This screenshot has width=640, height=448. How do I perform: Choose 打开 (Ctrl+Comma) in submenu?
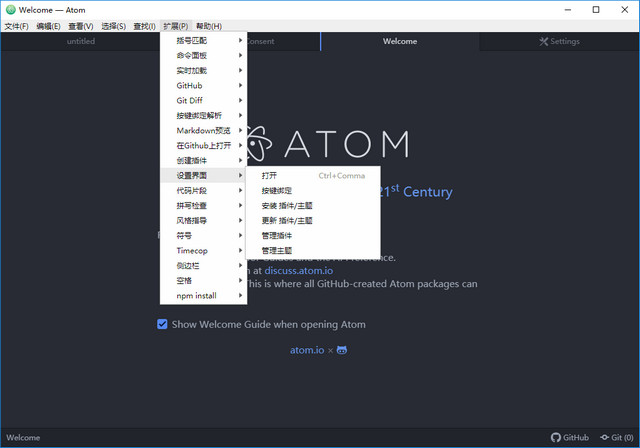[x=313, y=175]
